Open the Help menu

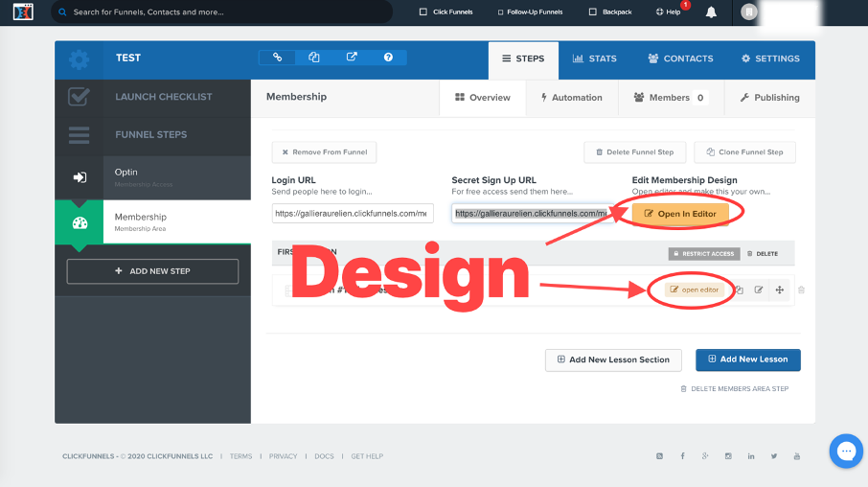coord(668,12)
